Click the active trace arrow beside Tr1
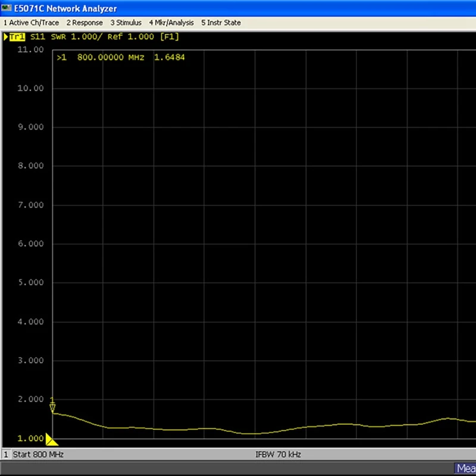Screen dimensions: 476x476 6,37
